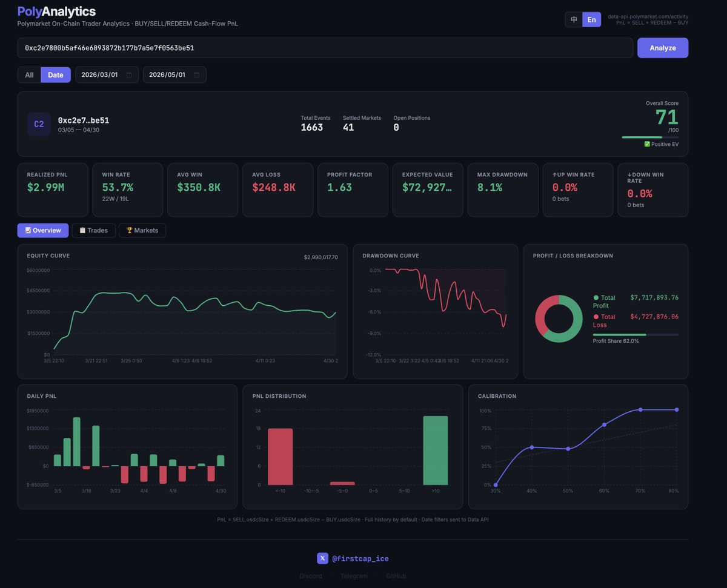Open calendar picker on 2026/03/01 field

(129, 75)
